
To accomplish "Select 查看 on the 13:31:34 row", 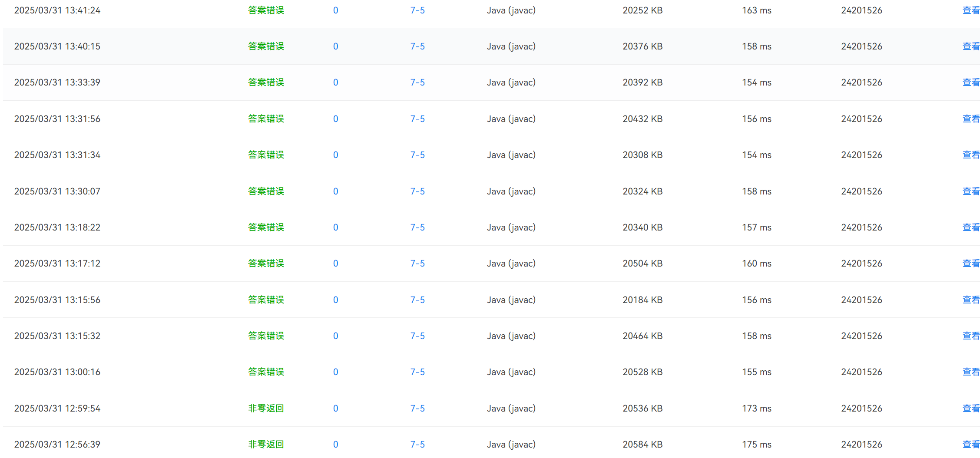I will pos(971,155).
